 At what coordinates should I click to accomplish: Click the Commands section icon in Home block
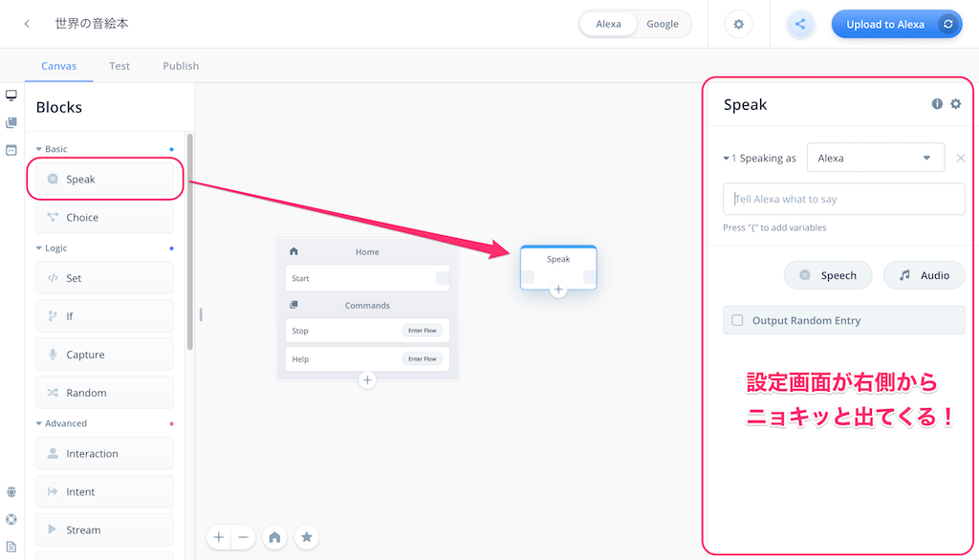pos(294,305)
